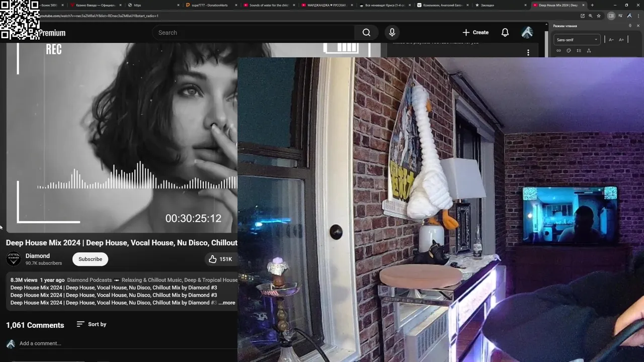Image resolution: width=644 pixels, height=362 pixels.
Task: Open the media control toolbar icon
Action: pos(620,16)
